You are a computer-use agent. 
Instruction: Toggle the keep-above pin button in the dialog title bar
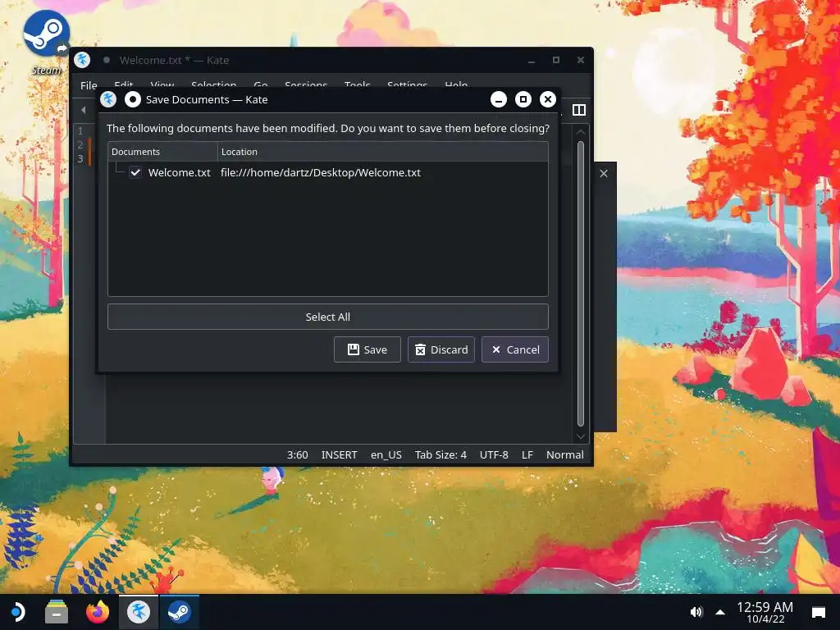[x=132, y=99]
